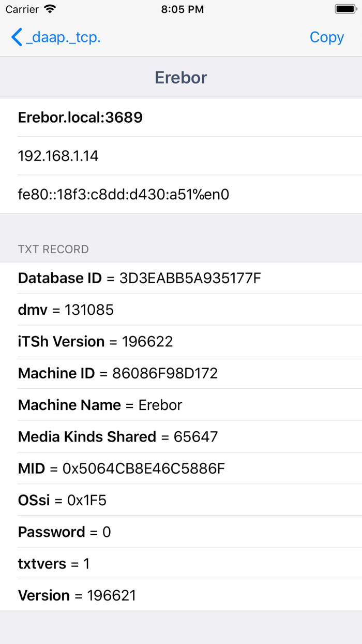Tap the back chevron arrow

point(16,37)
